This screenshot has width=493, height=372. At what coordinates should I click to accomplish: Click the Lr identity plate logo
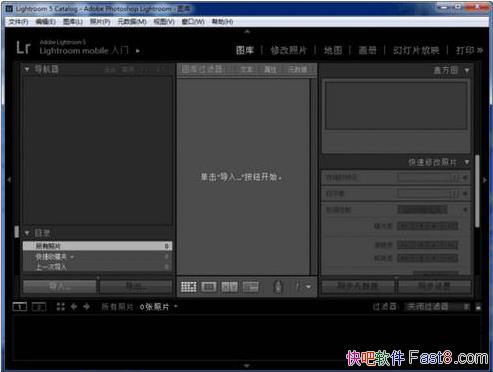24,48
